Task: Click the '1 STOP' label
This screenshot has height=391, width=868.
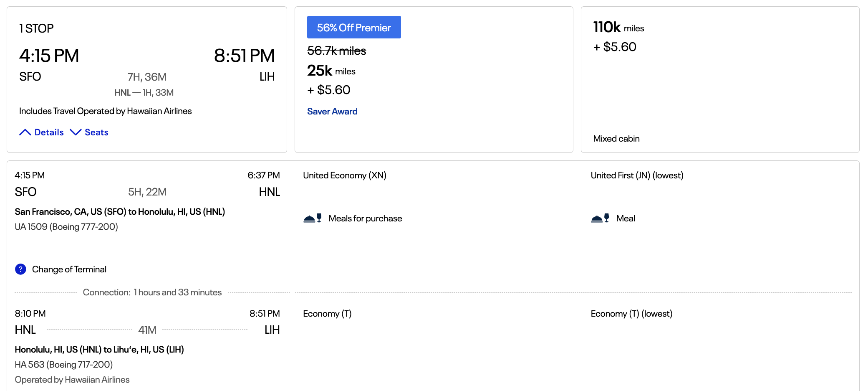Action: point(36,28)
